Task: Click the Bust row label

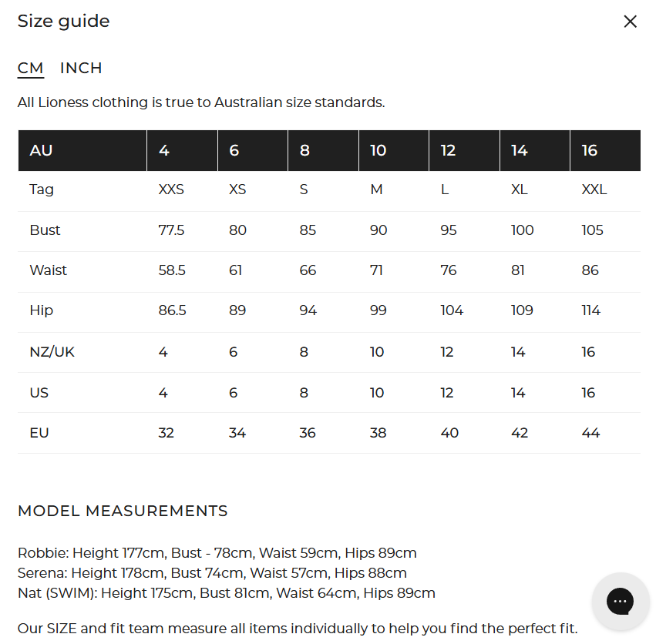Action: pos(45,230)
